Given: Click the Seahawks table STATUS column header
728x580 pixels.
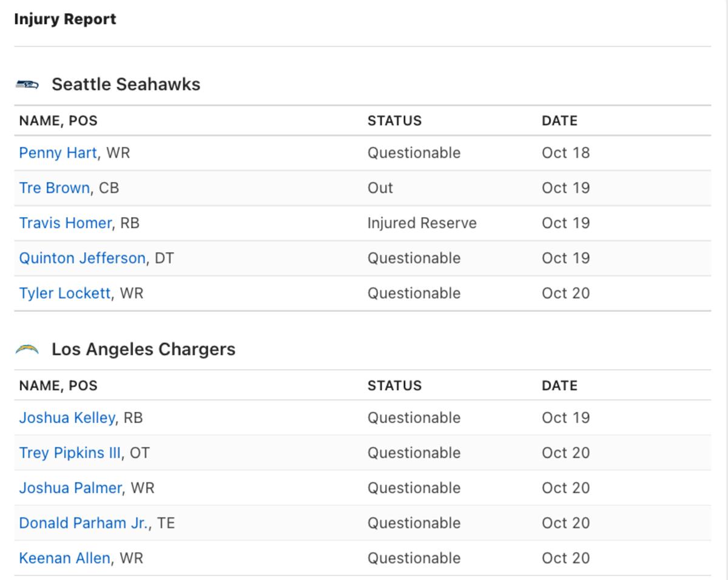Looking at the screenshot, I should click(394, 121).
